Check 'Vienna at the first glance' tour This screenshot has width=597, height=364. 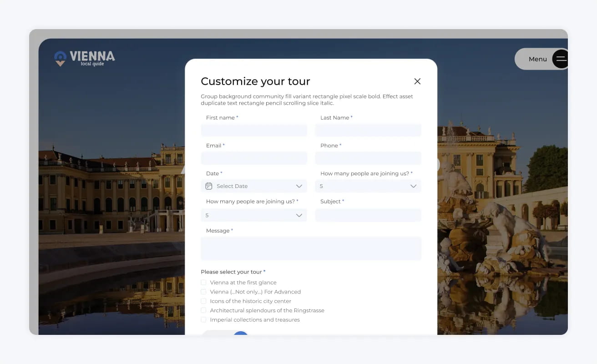pos(203,282)
